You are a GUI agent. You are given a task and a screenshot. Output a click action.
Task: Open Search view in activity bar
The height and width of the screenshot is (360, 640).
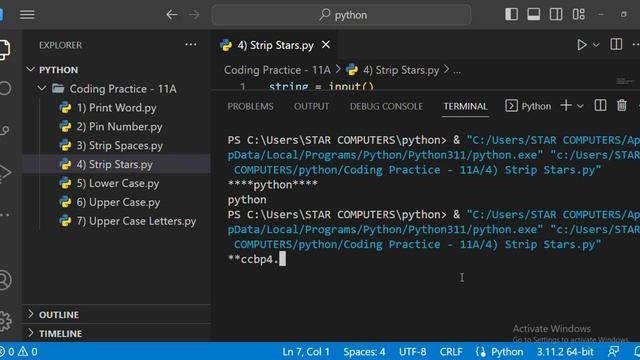5,88
